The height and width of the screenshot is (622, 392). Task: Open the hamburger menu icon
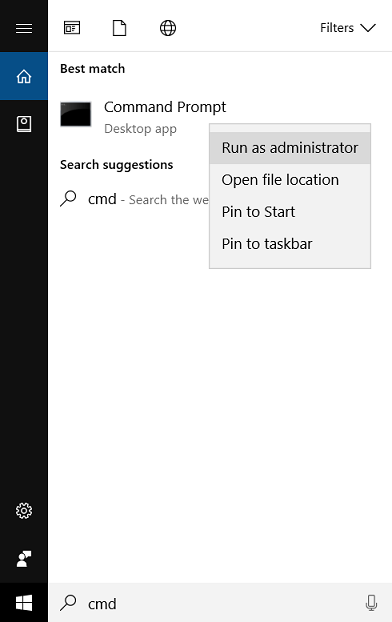(24, 28)
